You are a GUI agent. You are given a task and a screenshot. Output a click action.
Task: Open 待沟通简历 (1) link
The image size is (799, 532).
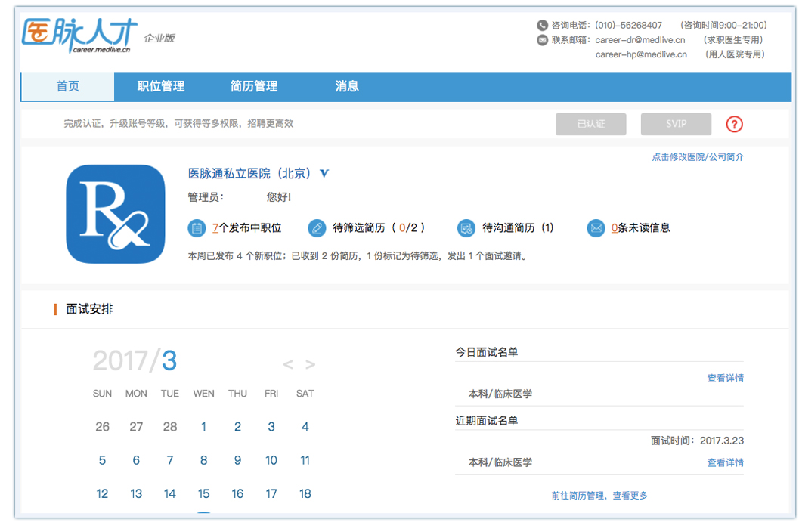pos(518,227)
